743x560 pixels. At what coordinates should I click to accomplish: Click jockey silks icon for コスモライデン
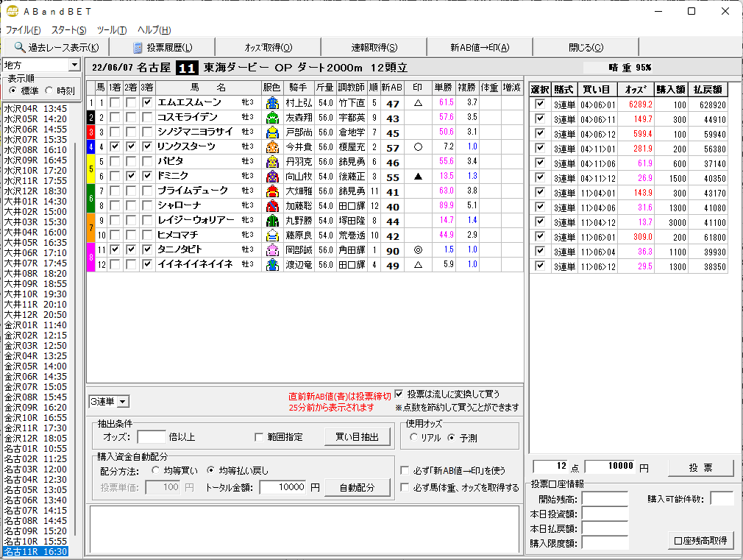pos(272,117)
